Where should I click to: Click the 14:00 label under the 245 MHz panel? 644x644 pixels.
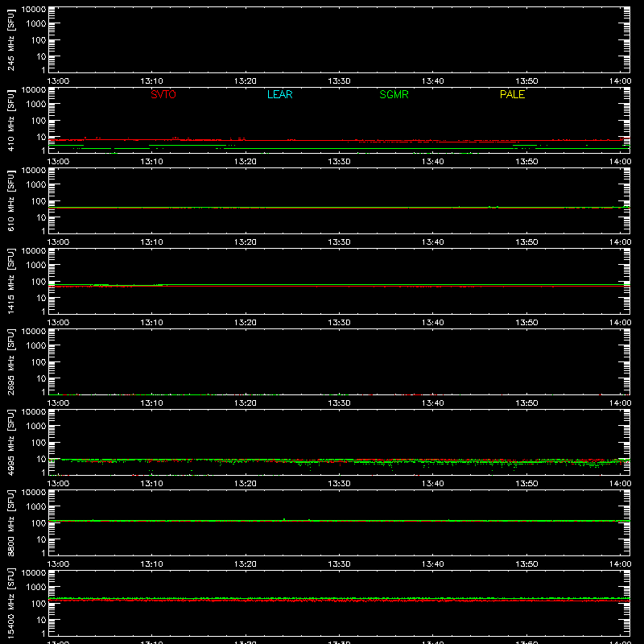click(620, 81)
